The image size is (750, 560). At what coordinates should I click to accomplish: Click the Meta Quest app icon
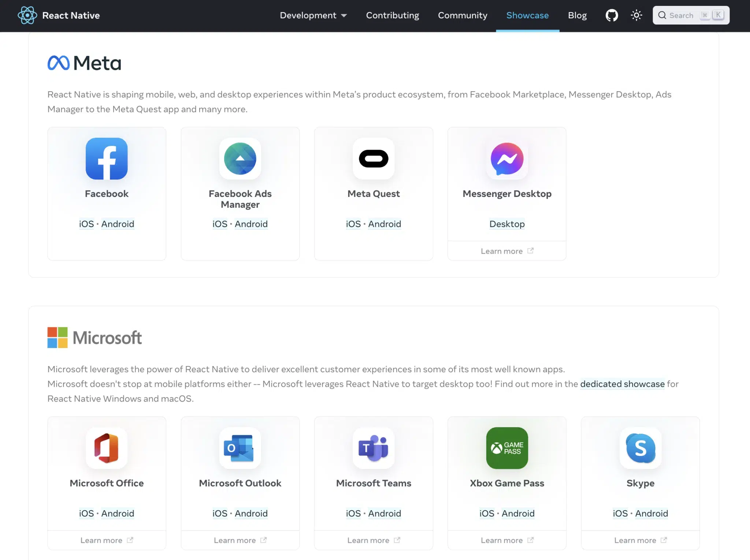point(373,159)
